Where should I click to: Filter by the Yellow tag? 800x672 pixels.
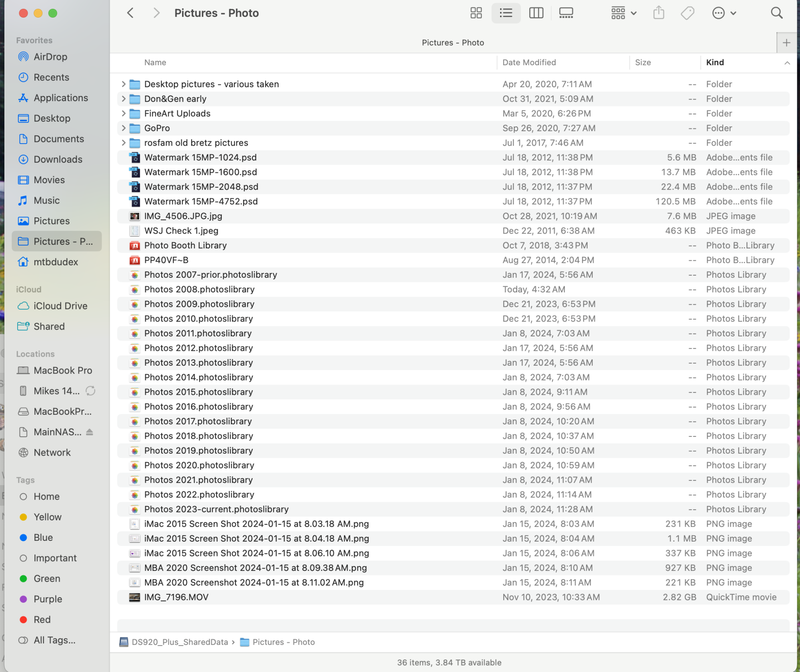point(48,517)
